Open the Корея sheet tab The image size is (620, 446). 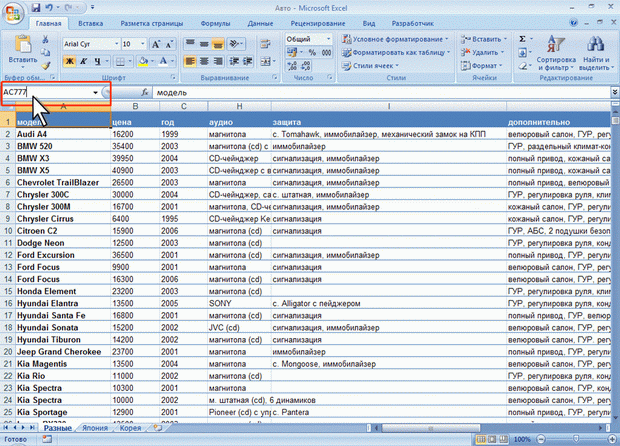pyautogui.click(x=130, y=428)
